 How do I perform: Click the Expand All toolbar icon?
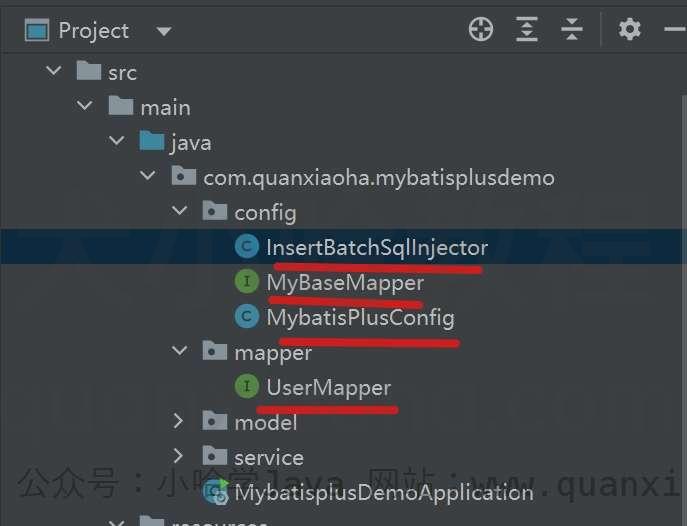[x=527, y=29]
